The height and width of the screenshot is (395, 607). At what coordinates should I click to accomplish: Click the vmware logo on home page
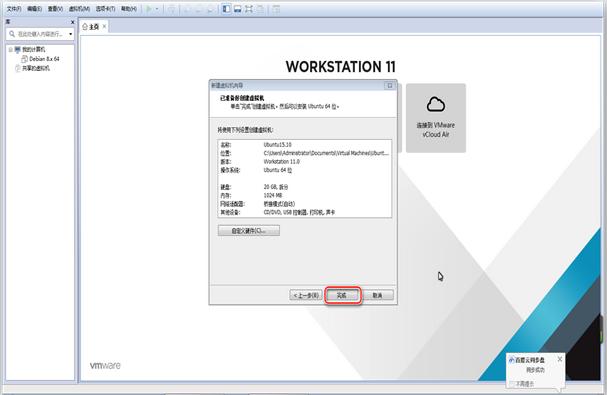(105, 366)
